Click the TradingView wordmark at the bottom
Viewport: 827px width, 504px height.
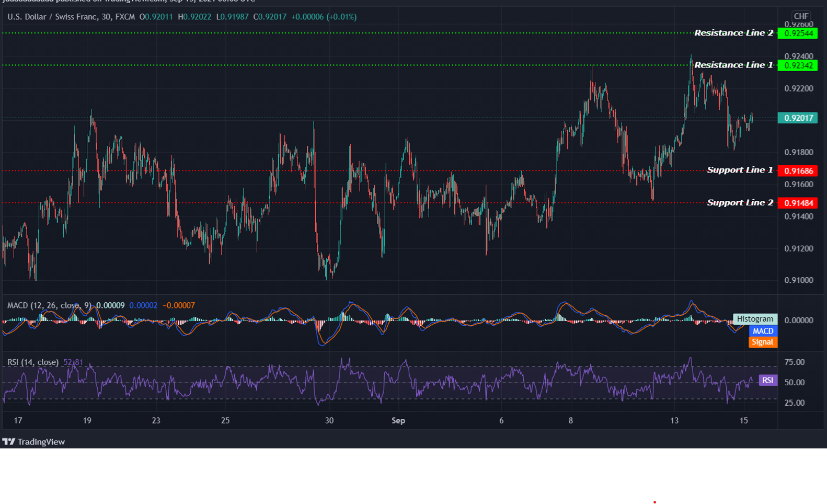coord(41,442)
